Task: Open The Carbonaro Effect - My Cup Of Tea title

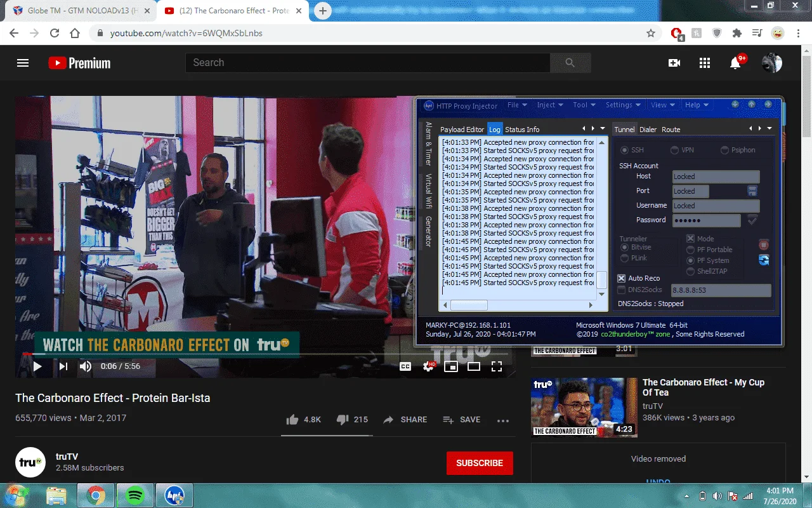Action: coord(704,387)
